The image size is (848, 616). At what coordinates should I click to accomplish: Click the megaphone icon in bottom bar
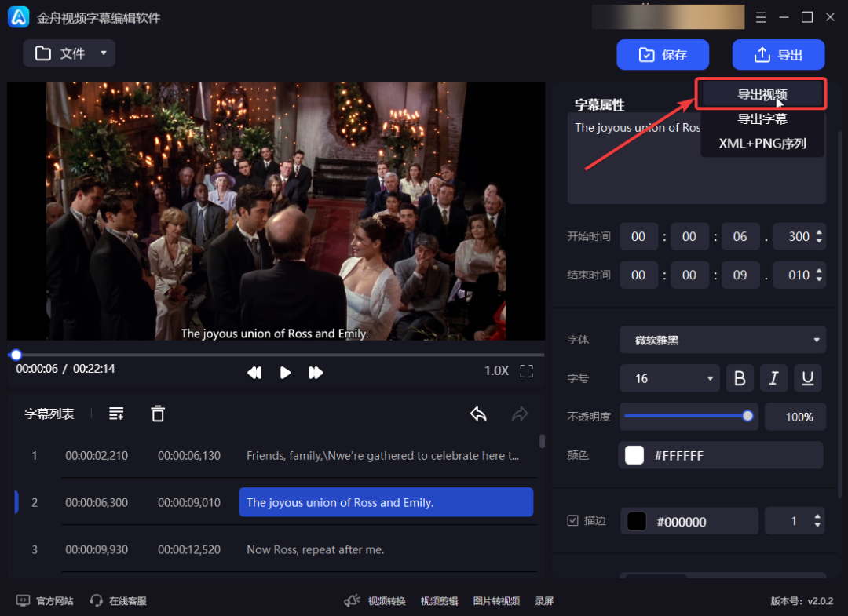(x=352, y=600)
